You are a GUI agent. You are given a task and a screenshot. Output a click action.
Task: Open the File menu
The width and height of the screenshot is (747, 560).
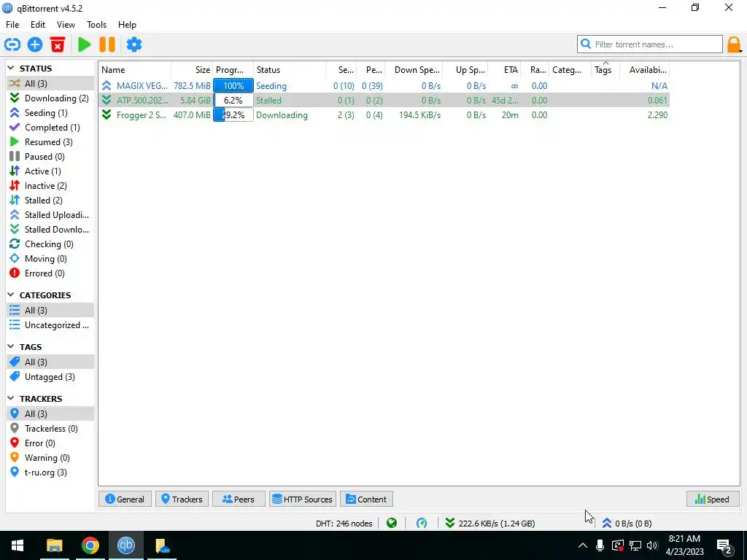(x=12, y=25)
